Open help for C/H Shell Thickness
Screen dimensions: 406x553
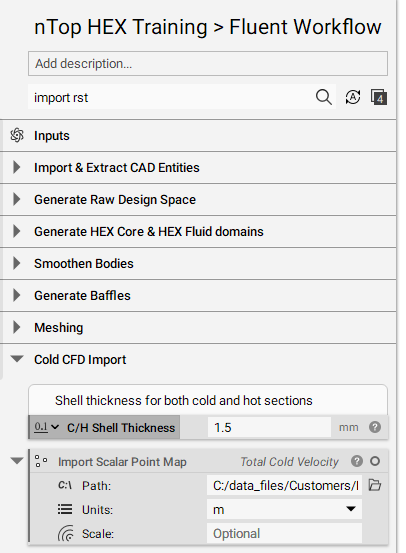[375, 427]
